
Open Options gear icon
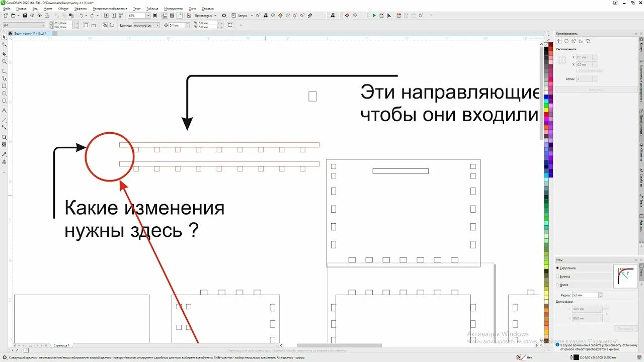tap(224, 16)
